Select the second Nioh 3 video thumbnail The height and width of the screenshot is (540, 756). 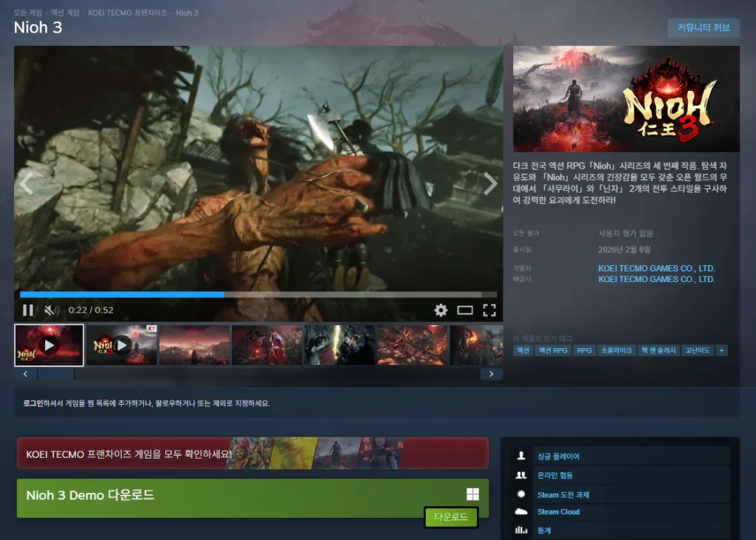pos(121,344)
